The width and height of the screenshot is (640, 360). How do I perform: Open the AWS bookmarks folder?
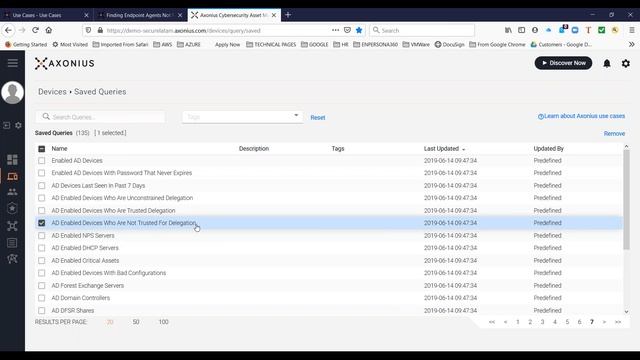[x=162, y=44]
